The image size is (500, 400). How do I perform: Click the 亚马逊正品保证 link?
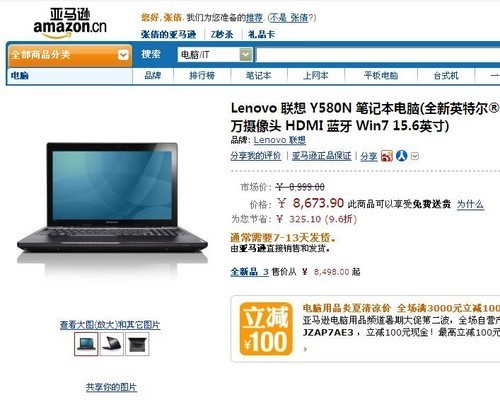click(x=322, y=156)
